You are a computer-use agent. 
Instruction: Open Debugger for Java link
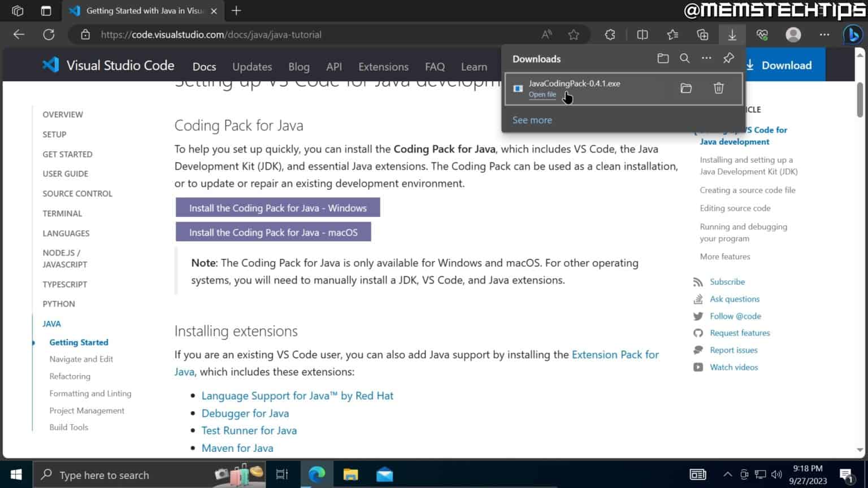coord(245,413)
